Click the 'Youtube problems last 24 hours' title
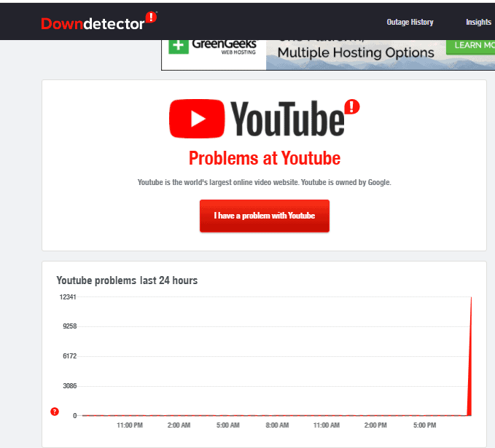 click(x=127, y=280)
